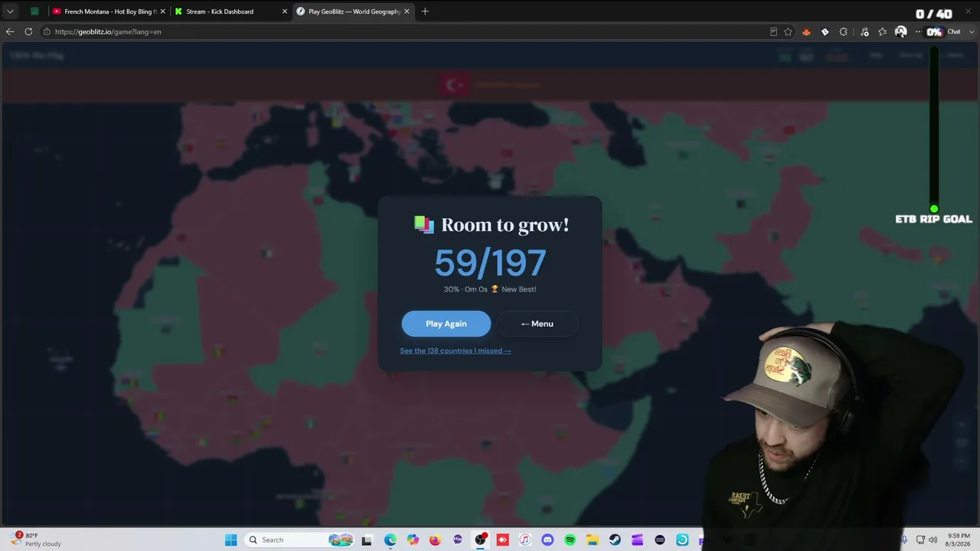The height and width of the screenshot is (551, 980).
Task: Launch Firefox from the taskbar
Action: [435, 540]
